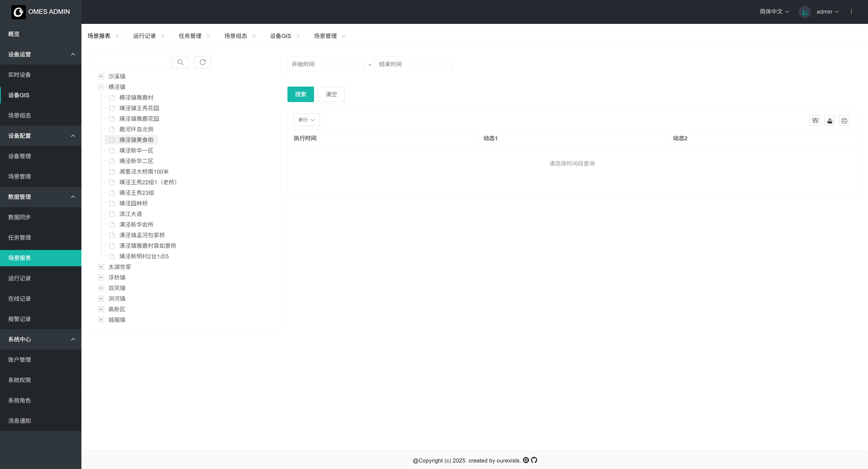This screenshot has width=868, height=469.
Task: Switch to the 场景组态 tab
Action: pos(236,36)
